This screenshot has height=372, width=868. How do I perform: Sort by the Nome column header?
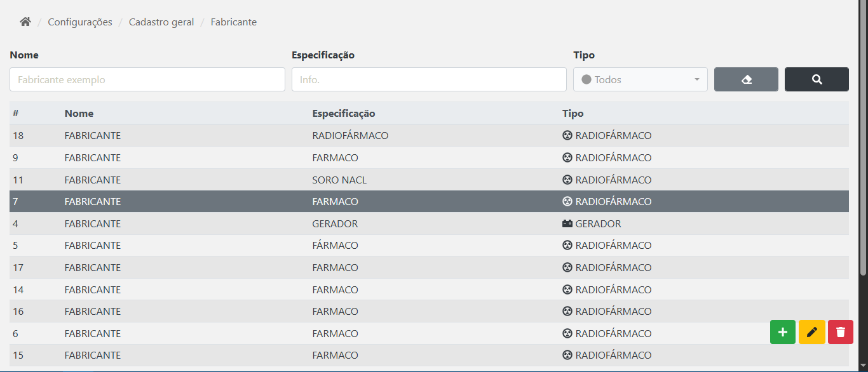tap(79, 114)
